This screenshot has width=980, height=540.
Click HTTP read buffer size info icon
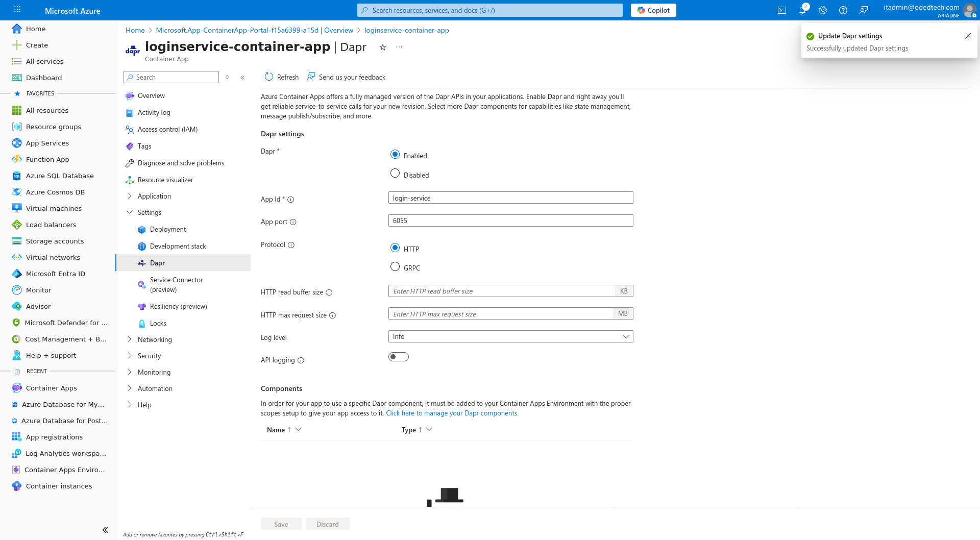click(x=329, y=292)
